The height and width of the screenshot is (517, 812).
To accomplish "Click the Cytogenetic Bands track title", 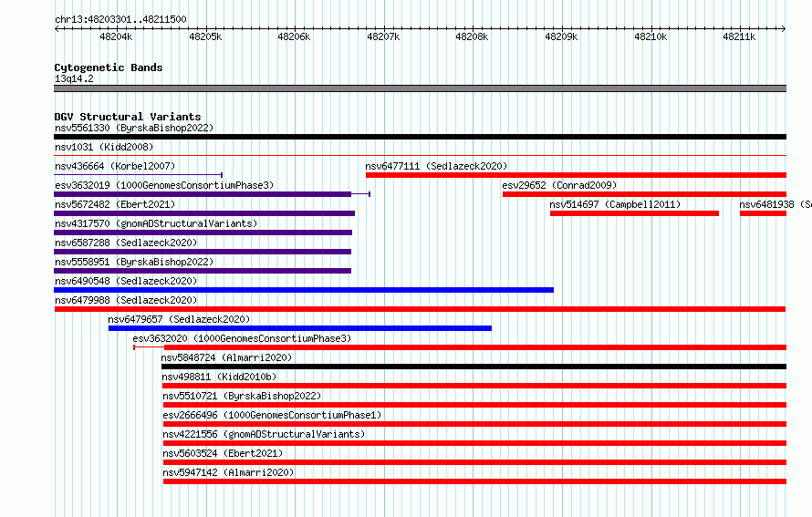I will point(109,67).
